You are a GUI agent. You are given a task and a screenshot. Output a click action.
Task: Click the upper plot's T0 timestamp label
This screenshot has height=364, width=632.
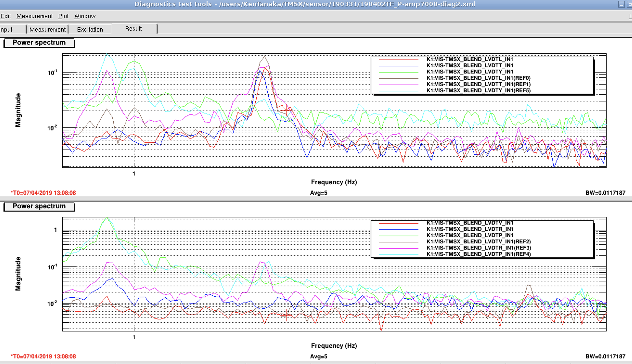click(43, 193)
